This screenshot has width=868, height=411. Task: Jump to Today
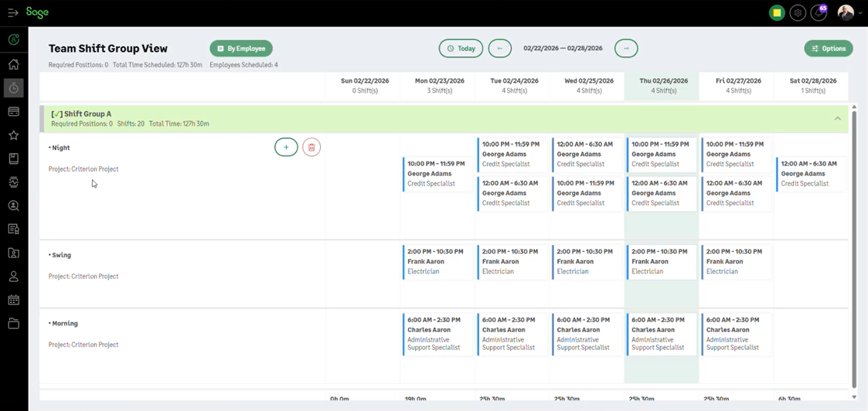pyautogui.click(x=461, y=48)
